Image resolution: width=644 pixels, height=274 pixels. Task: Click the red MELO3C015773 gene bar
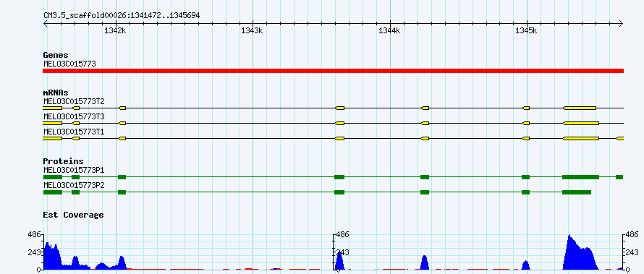pyautogui.click(x=333, y=71)
